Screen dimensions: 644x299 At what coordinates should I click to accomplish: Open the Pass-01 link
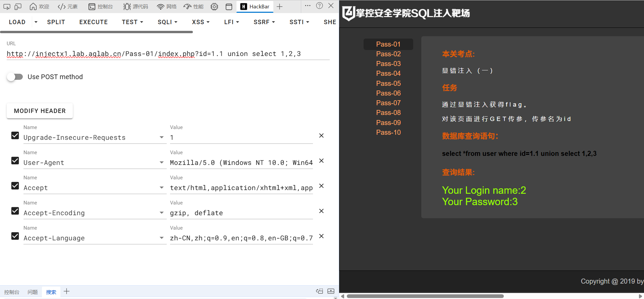388,44
